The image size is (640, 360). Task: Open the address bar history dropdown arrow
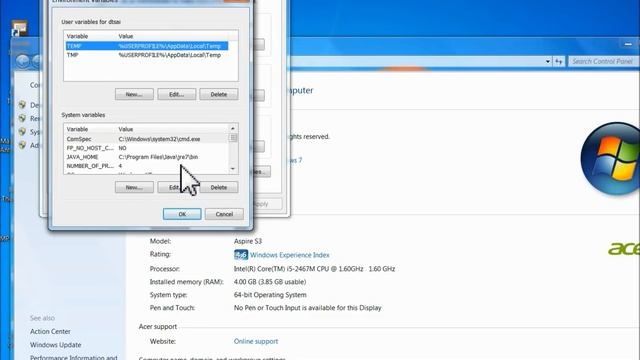tap(548, 62)
